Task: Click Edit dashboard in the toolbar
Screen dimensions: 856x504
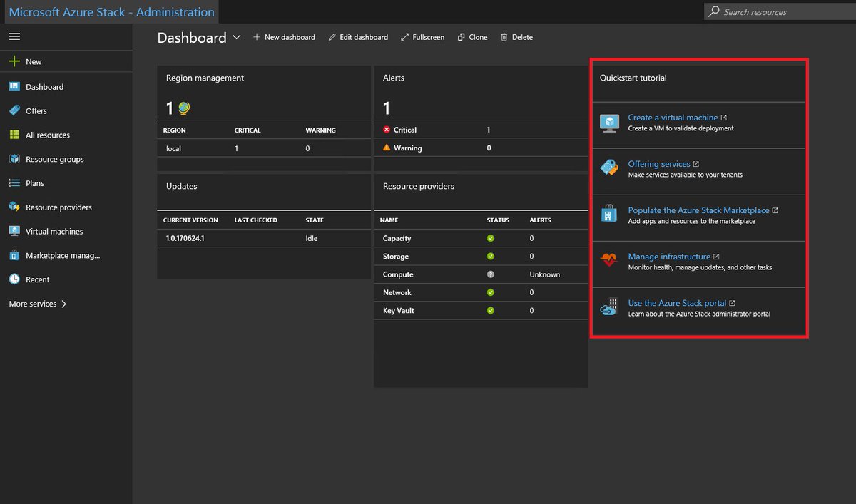Action: coord(358,37)
